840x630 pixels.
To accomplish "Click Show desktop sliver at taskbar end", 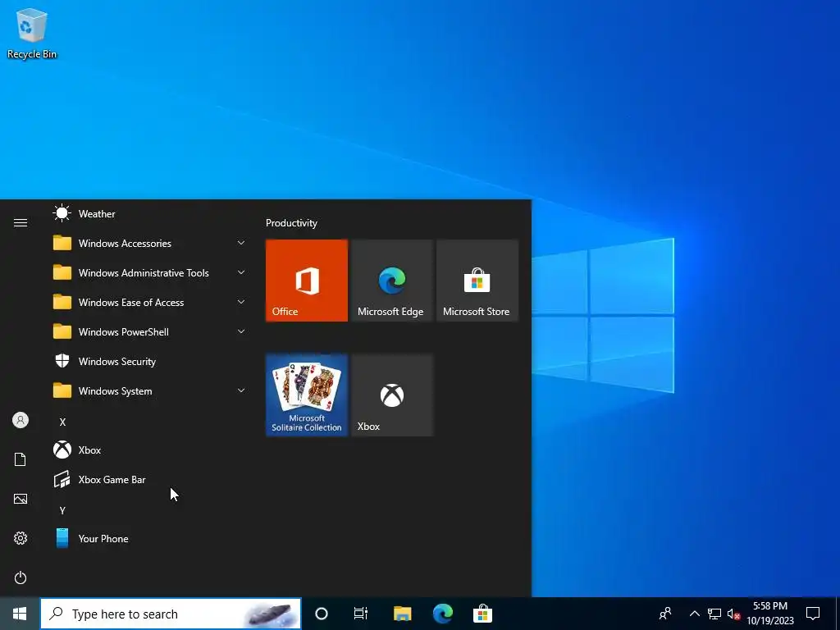I will [838, 614].
